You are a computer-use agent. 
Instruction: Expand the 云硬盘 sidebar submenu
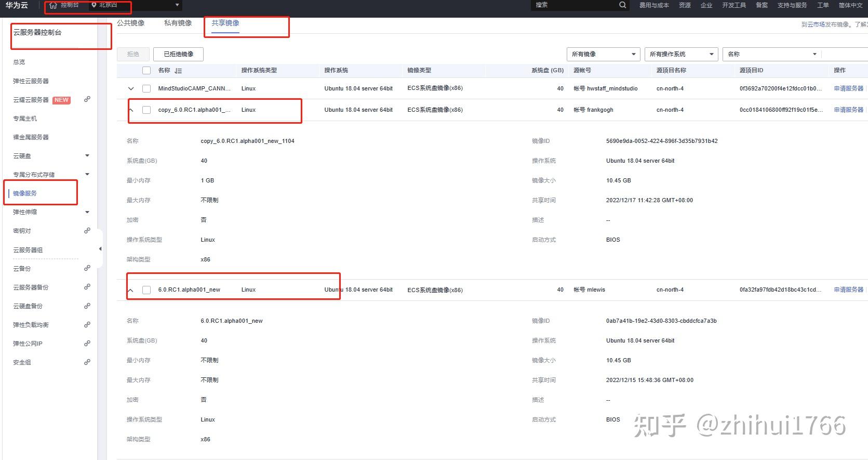tap(87, 155)
